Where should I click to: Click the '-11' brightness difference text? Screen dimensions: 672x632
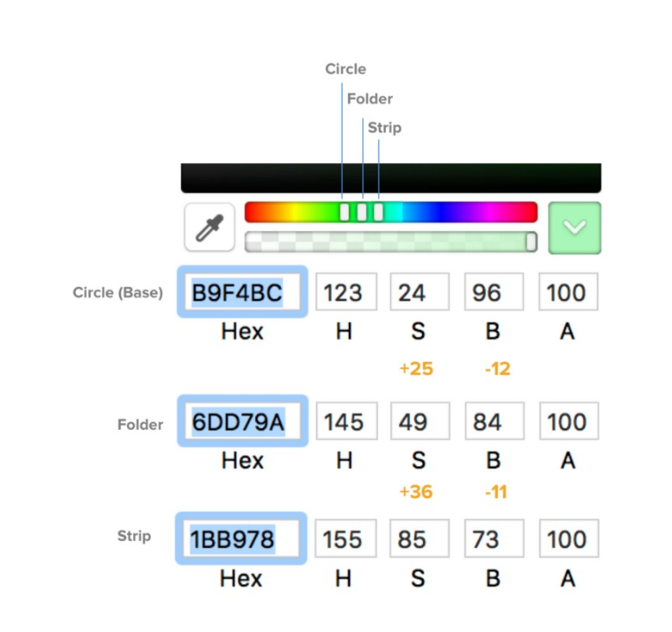(x=496, y=492)
